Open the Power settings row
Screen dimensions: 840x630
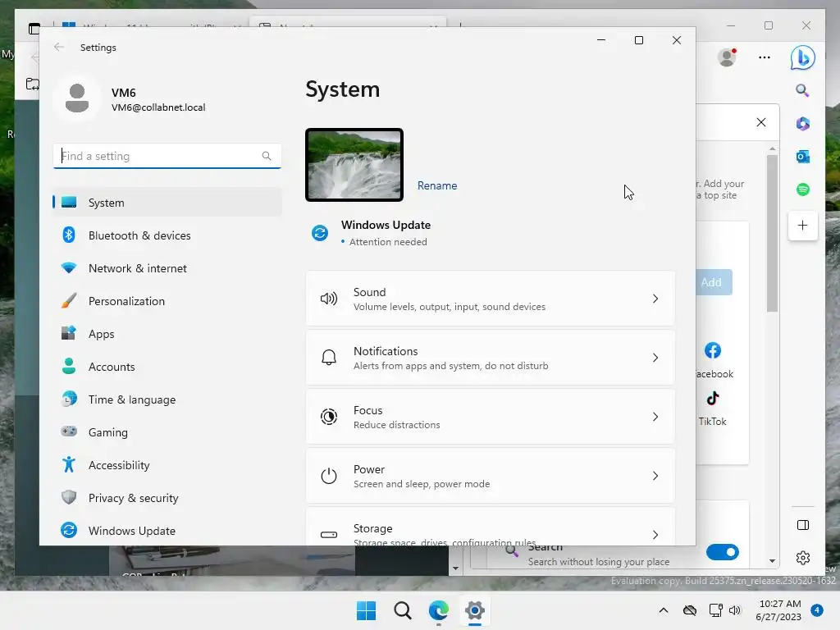(491, 475)
